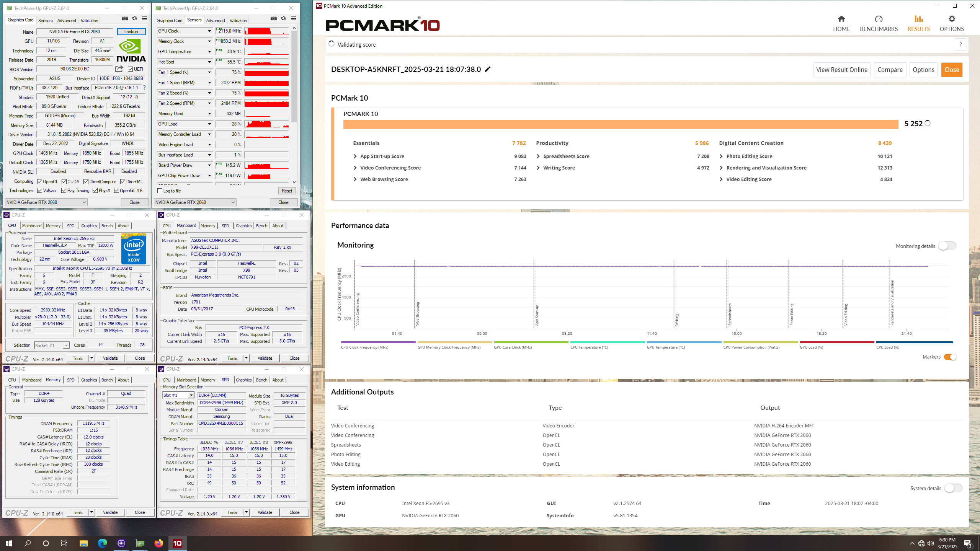Image resolution: width=980 pixels, height=551 pixels.
Task: Select SPD tab in CPU-Z Memory window
Action: coord(71,380)
